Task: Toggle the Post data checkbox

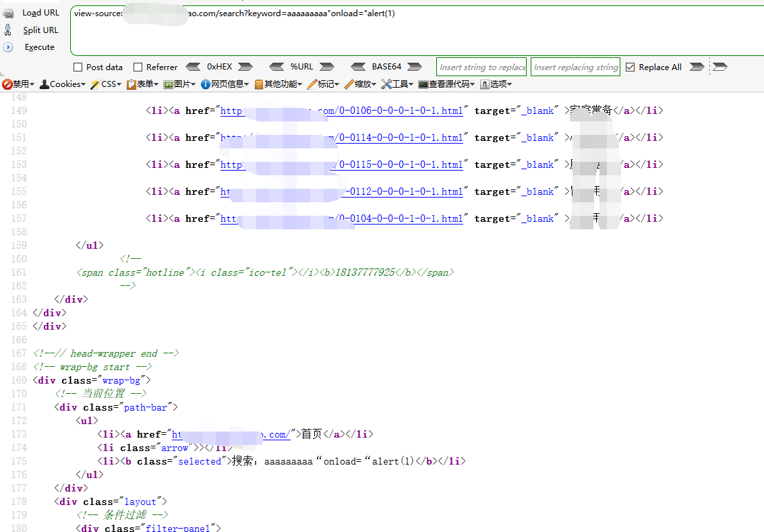Action: (x=78, y=67)
